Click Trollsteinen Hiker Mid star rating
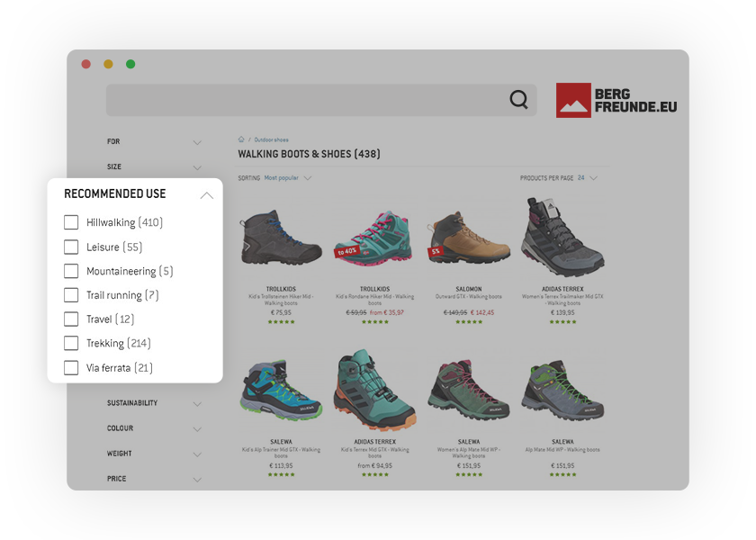 pos(281,321)
